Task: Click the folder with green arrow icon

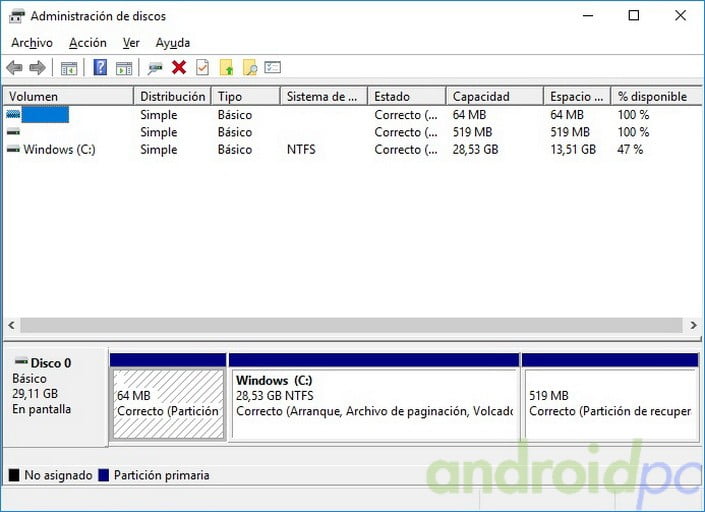Action: coord(226,68)
